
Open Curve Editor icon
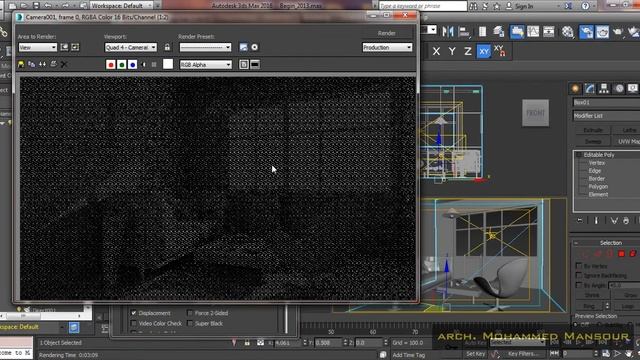tap(533, 31)
